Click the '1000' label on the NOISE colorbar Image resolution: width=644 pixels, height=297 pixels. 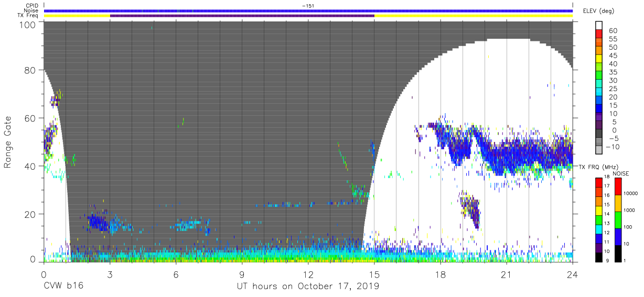click(629, 210)
